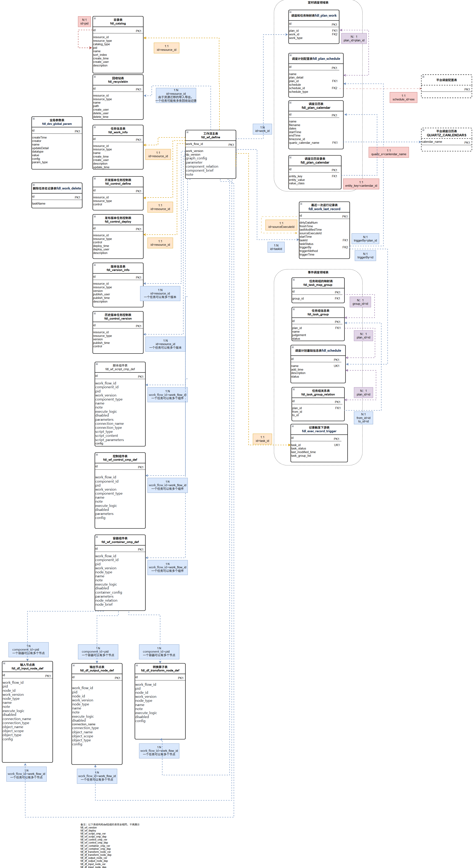Select the red N:1 id=pid label
This screenshot has width=475, height=868.
point(84,21)
